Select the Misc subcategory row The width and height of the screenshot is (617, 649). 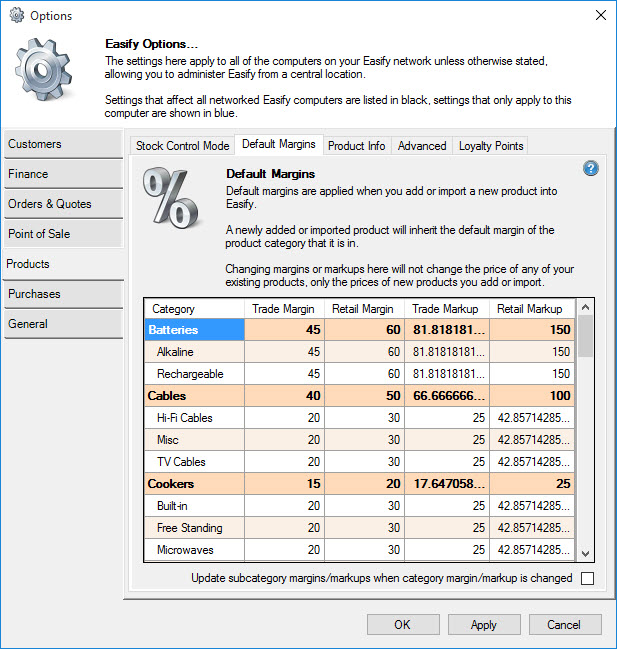coord(360,440)
